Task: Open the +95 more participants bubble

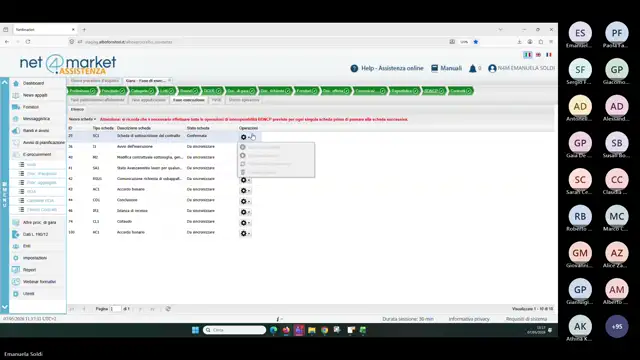Action: coord(617,327)
